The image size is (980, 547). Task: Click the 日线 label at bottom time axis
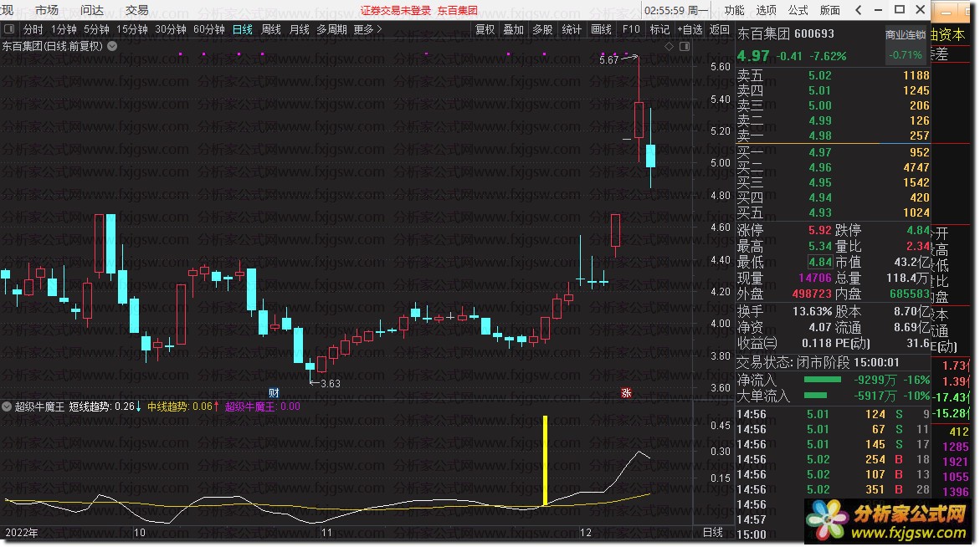click(x=712, y=533)
